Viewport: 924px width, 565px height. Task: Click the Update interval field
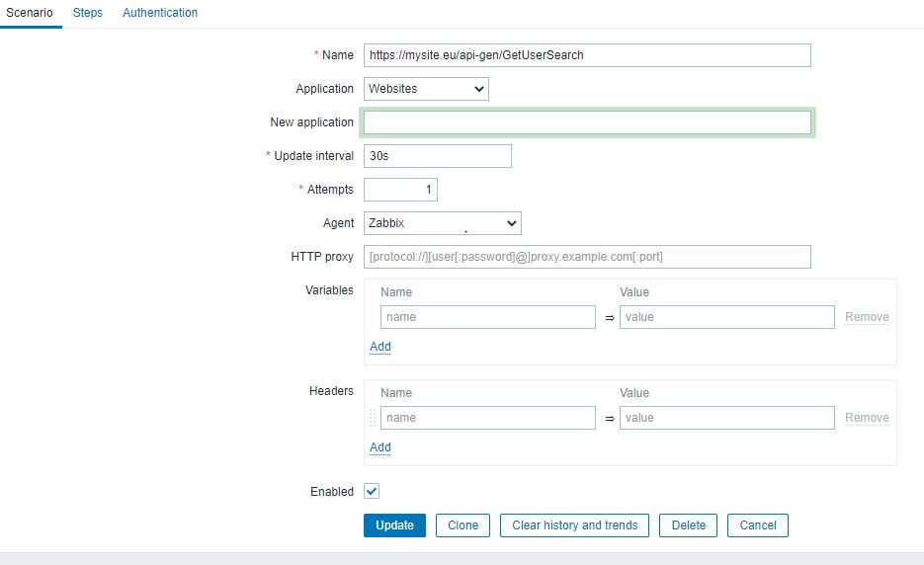click(x=437, y=156)
